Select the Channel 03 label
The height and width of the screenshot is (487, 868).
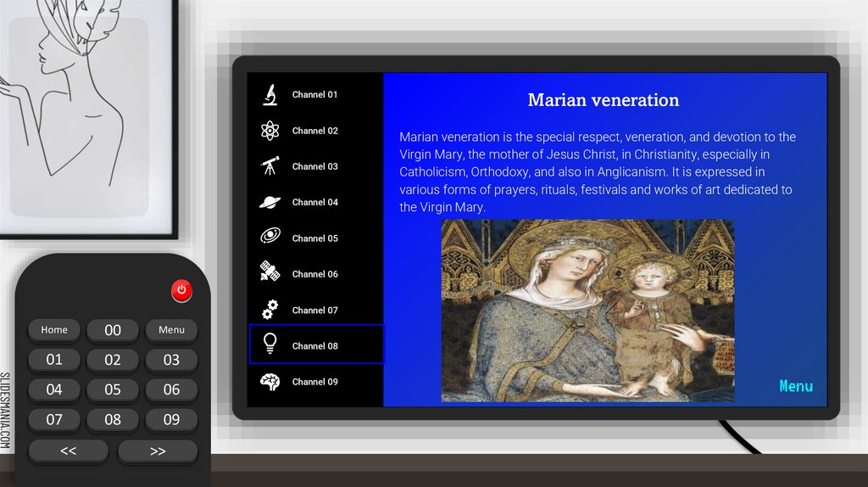[315, 166]
